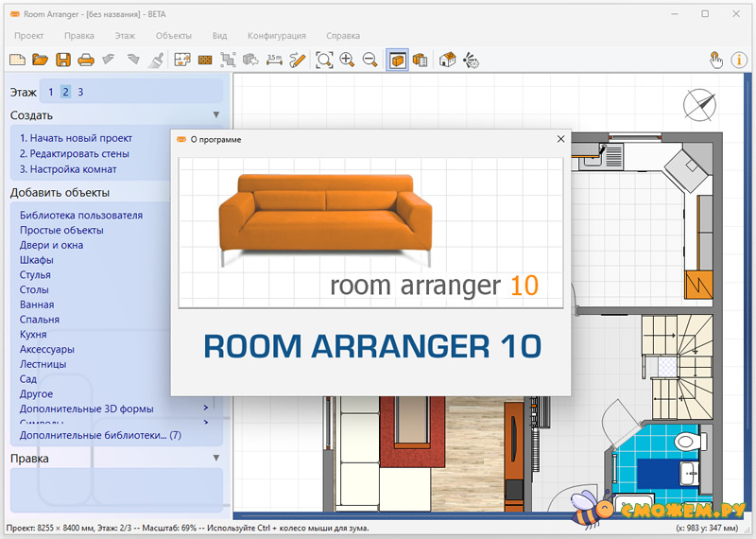Open Сад category

coord(28,379)
